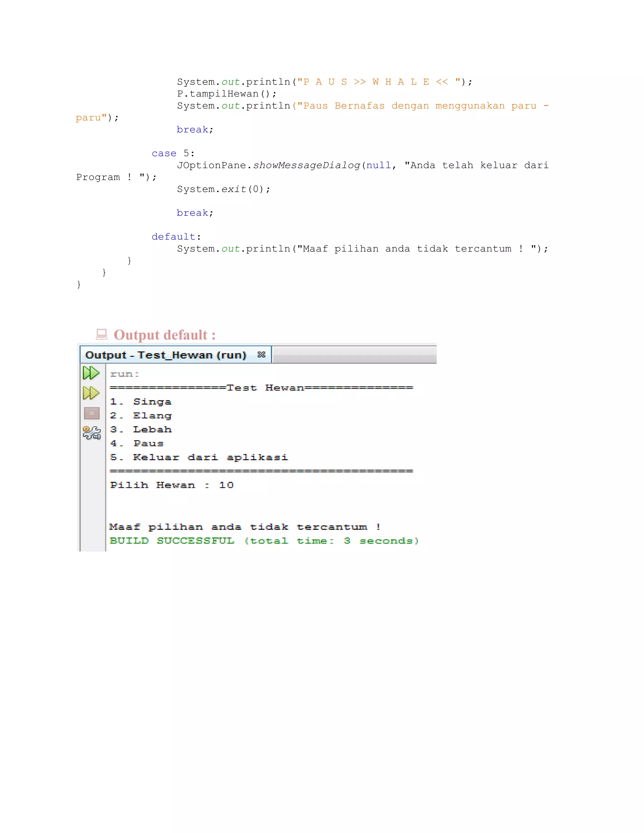Click the green Re-run icon
This screenshot has width=644, height=833.
[91, 372]
